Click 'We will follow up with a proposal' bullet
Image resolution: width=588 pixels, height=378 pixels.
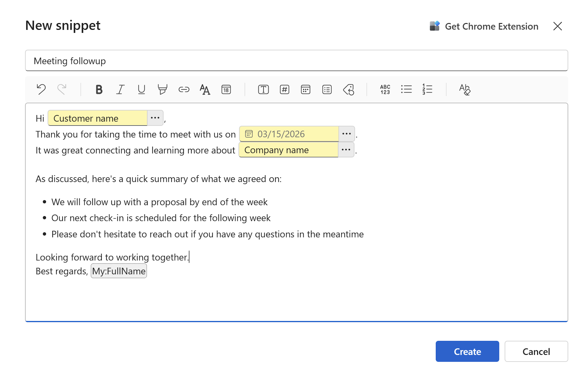(159, 202)
